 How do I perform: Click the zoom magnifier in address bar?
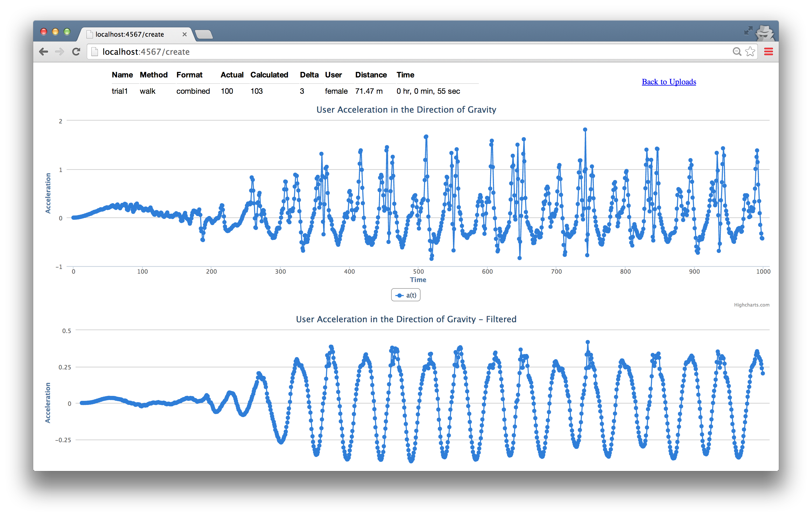[x=737, y=52]
